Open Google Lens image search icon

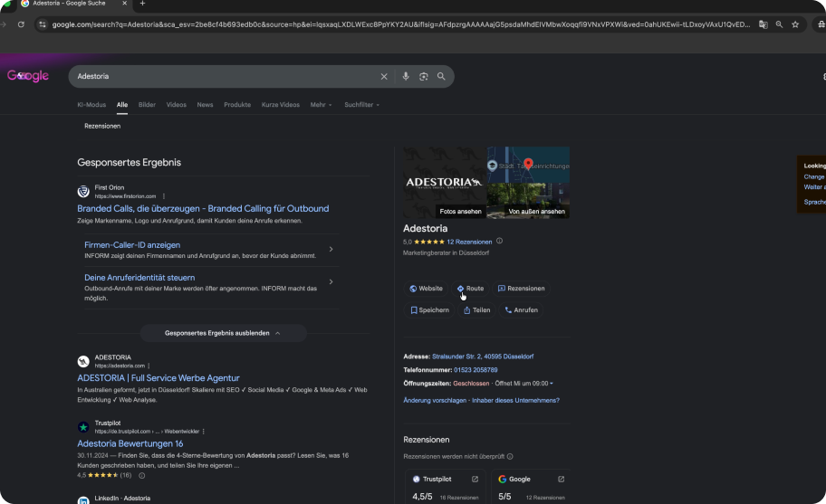point(424,76)
